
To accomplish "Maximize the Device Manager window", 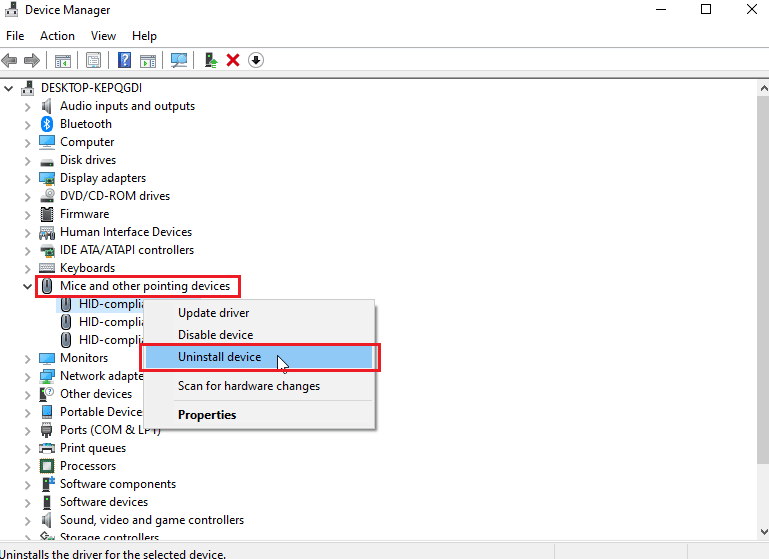I will pyautogui.click(x=706, y=9).
